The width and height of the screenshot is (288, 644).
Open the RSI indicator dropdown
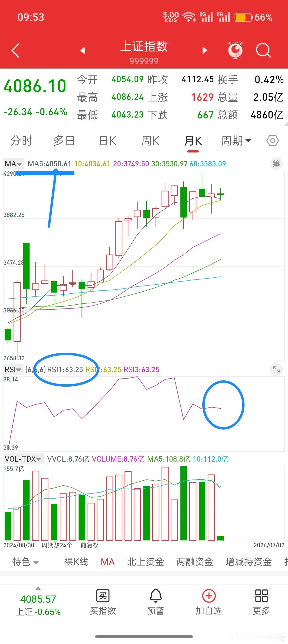tap(13, 369)
